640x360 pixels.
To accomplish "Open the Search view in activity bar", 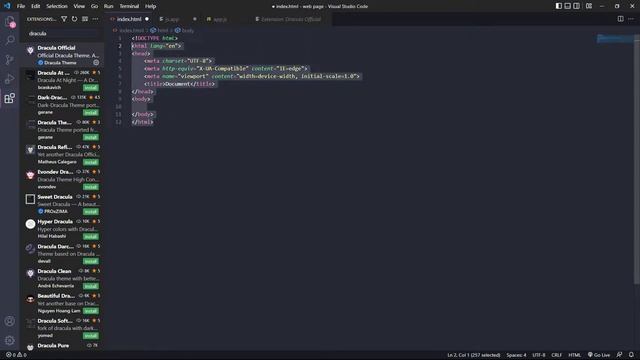I will [x=10, y=40].
